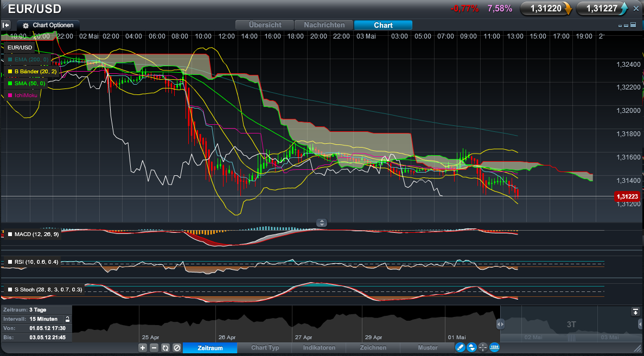Collapse the side panel arrow button
The image size is (644, 356).
coord(6,25)
